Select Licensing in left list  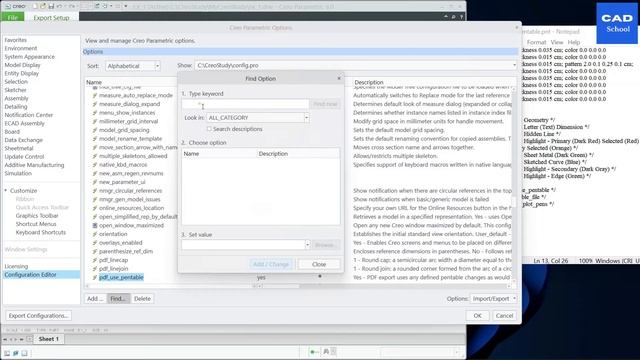tap(16, 266)
